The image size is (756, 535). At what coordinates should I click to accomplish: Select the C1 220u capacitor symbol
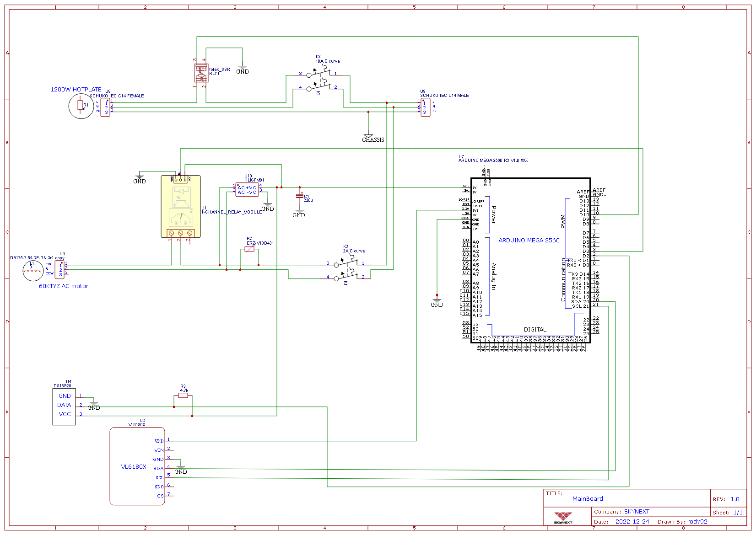point(300,196)
